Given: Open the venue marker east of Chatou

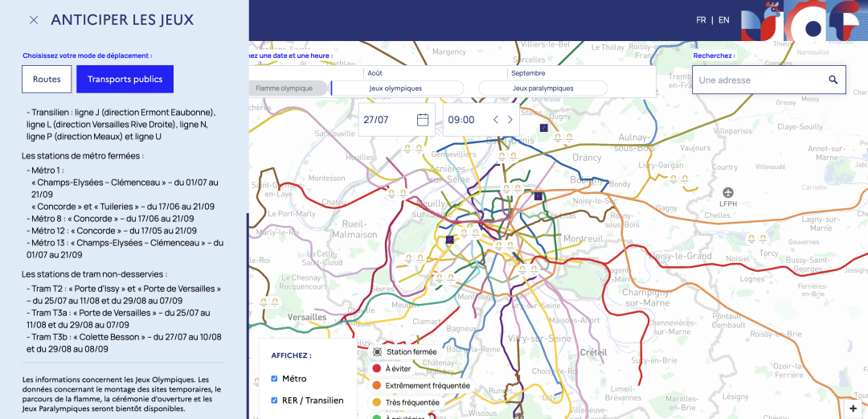Looking at the screenshot, I should click(x=397, y=193).
